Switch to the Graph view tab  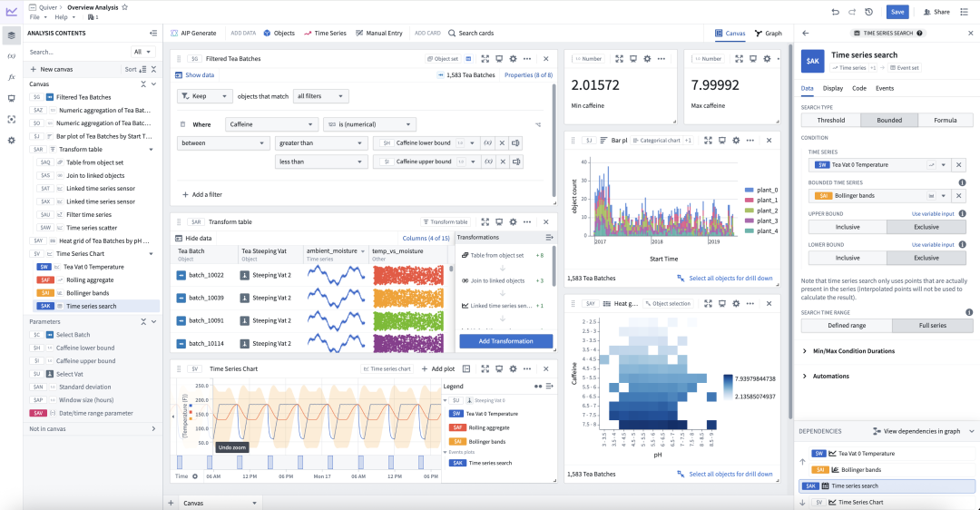tap(767, 33)
